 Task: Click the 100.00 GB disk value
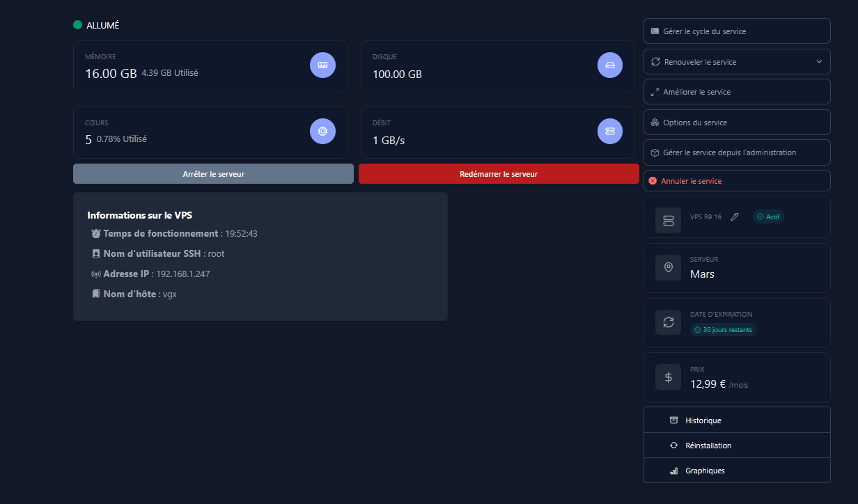click(397, 74)
